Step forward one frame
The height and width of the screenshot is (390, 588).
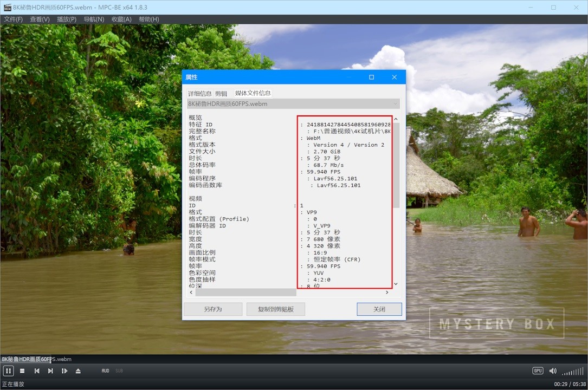64,371
